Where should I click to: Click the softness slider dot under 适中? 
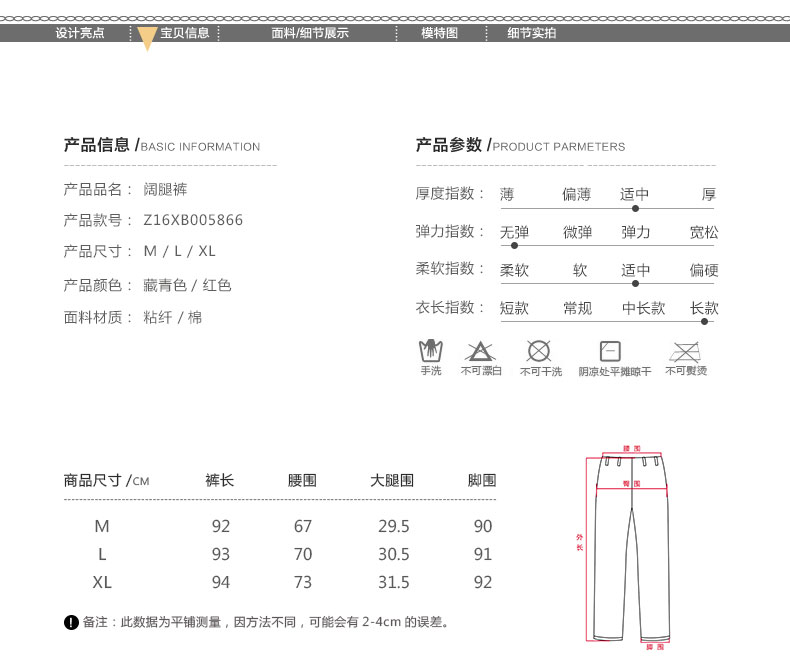click(x=635, y=283)
